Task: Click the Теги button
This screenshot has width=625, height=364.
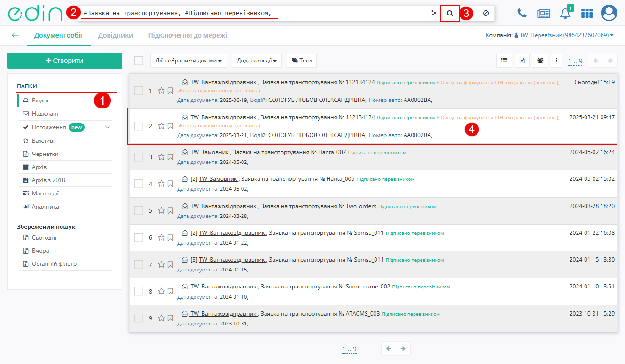Action: tap(302, 61)
